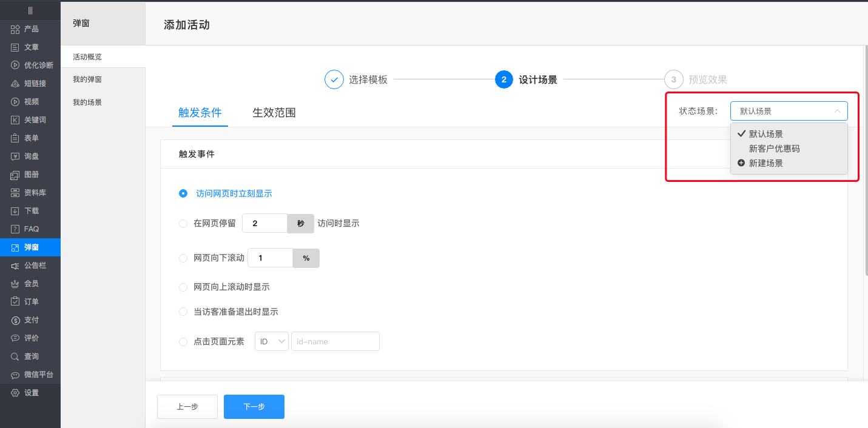Choose 网页向下滚动 as trigger condition
This screenshot has width=868, height=428.
click(x=183, y=258)
